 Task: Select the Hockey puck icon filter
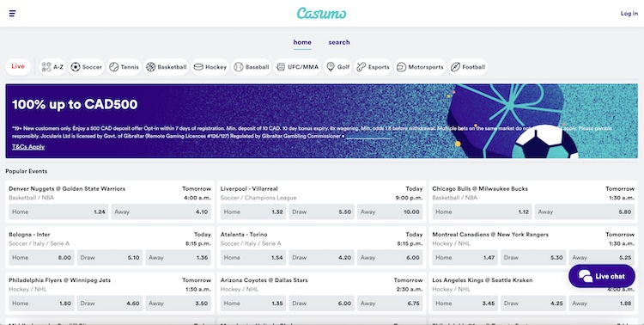[198, 67]
